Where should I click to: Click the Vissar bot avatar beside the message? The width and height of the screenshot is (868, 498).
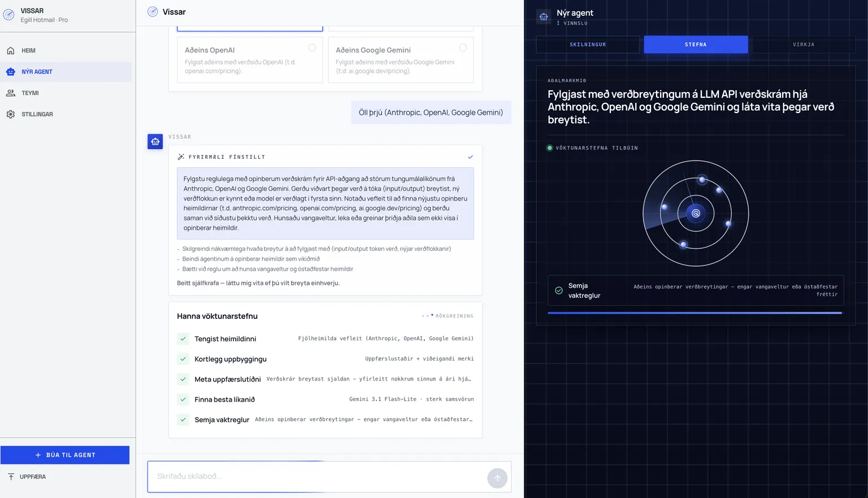click(x=155, y=141)
